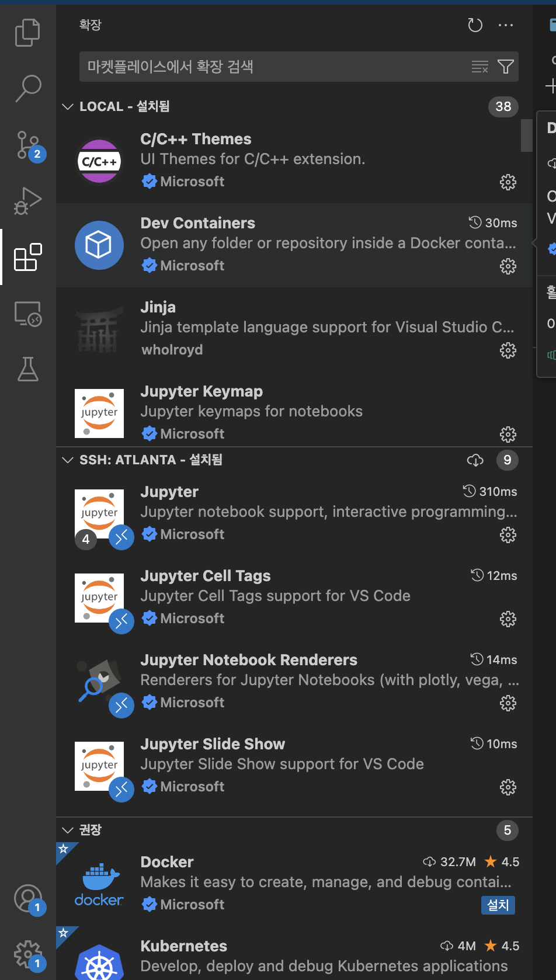Click the wholroyd publisher name

click(x=172, y=350)
